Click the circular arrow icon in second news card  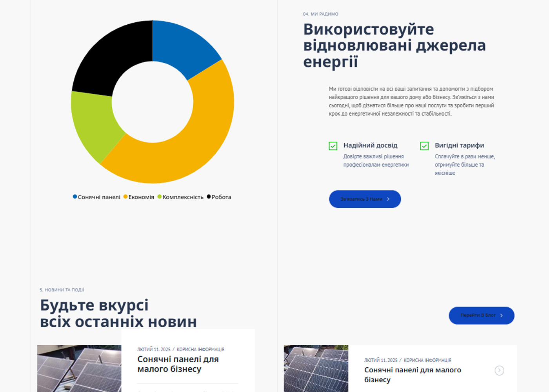pyautogui.click(x=499, y=370)
